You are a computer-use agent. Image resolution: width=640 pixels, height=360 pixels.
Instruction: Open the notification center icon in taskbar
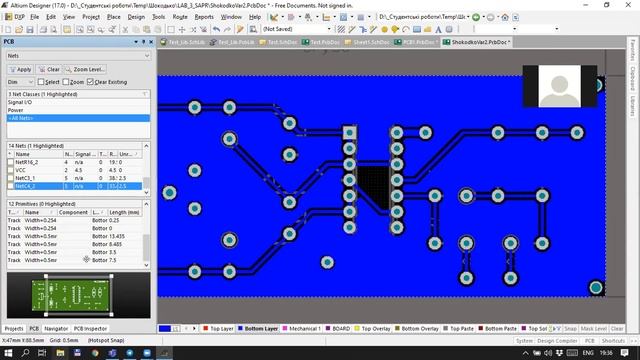pos(624,353)
